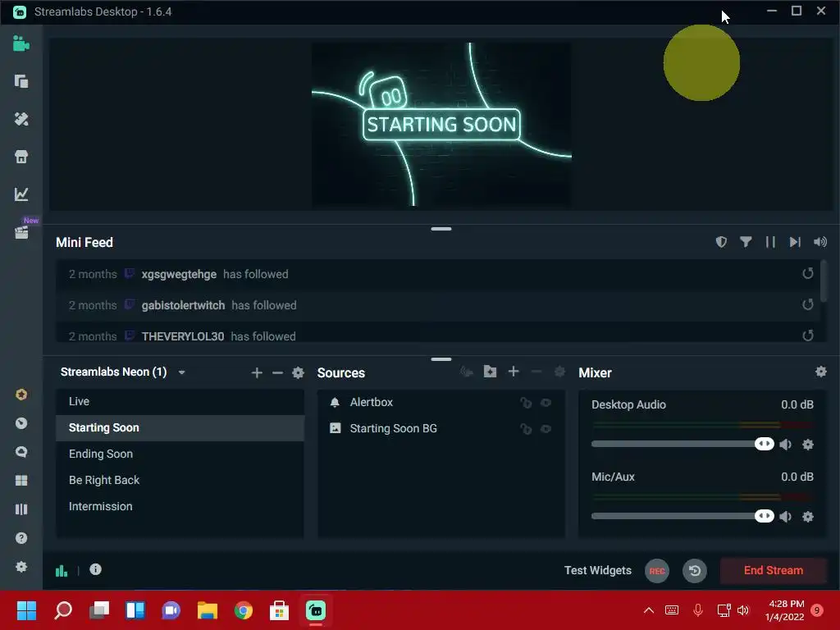Viewport: 840px width, 630px height.
Task: Open Mic/Aux settings gear
Action: tap(808, 517)
